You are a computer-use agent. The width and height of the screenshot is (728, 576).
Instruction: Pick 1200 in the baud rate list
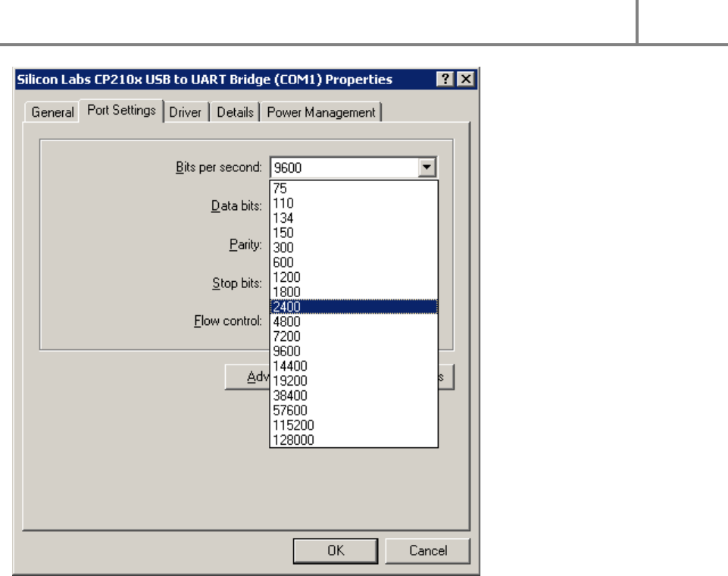[354, 277]
